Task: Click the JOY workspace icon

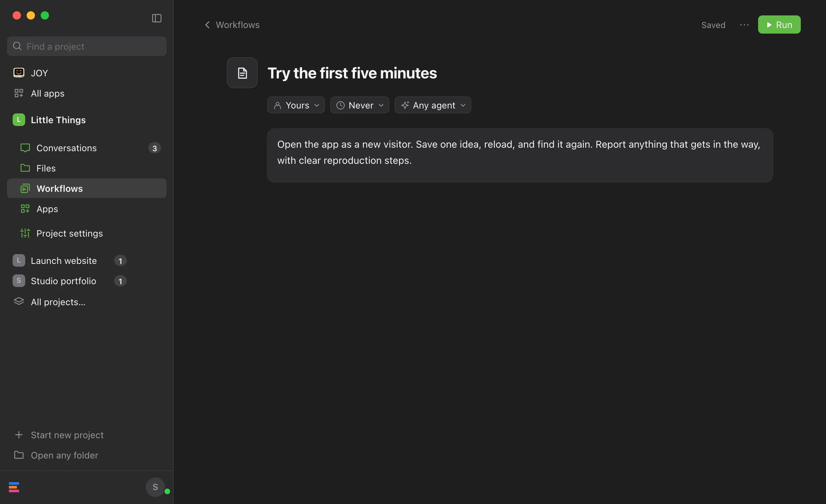Action: (x=19, y=73)
